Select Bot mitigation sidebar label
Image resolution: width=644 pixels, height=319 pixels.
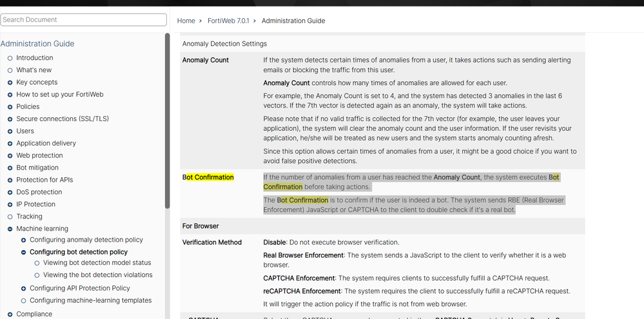click(x=37, y=168)
